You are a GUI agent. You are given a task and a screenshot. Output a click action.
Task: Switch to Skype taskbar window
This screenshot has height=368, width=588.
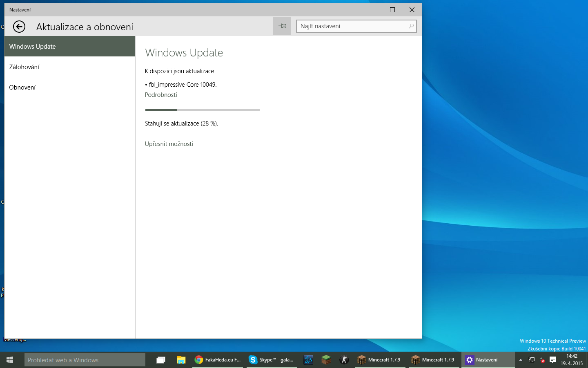(272, 360)
